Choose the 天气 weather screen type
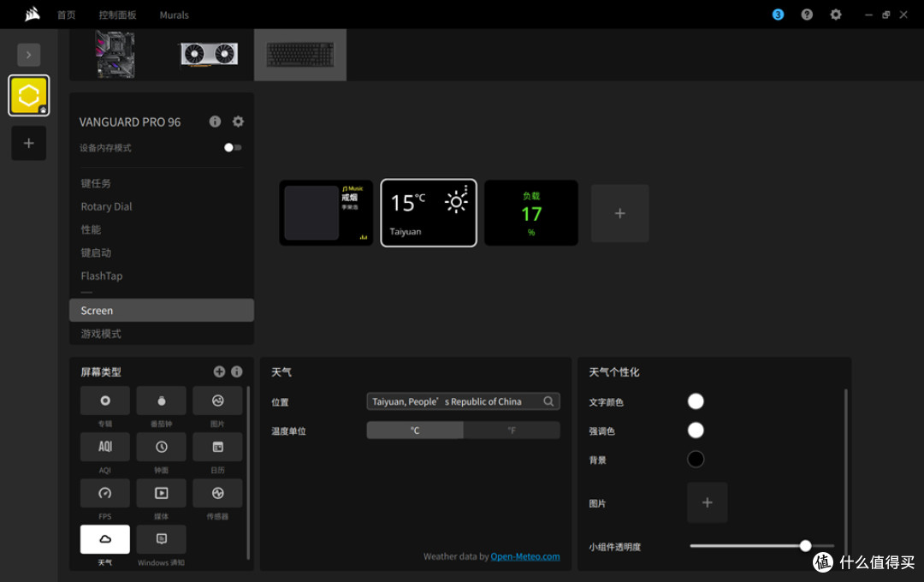Viewport: 924px width, 582px height. point(105,539)
